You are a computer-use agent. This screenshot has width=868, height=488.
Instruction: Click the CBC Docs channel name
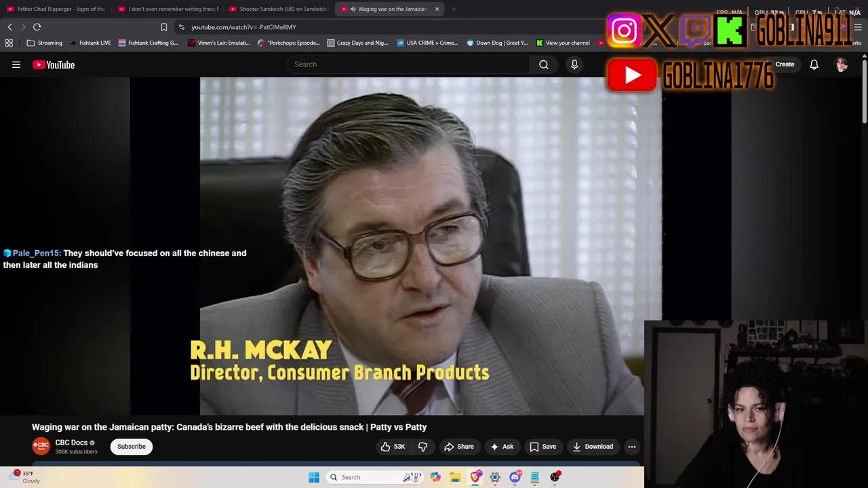[71, 443]
